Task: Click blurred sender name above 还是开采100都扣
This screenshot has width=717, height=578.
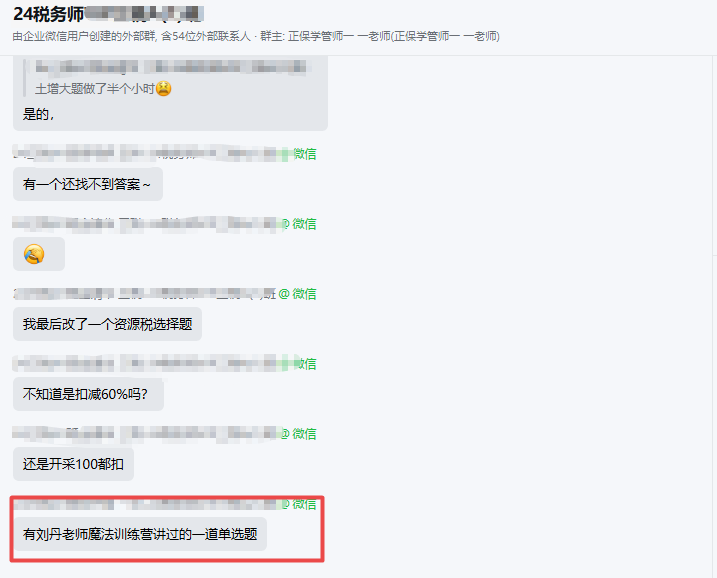Action: (146, 434)
